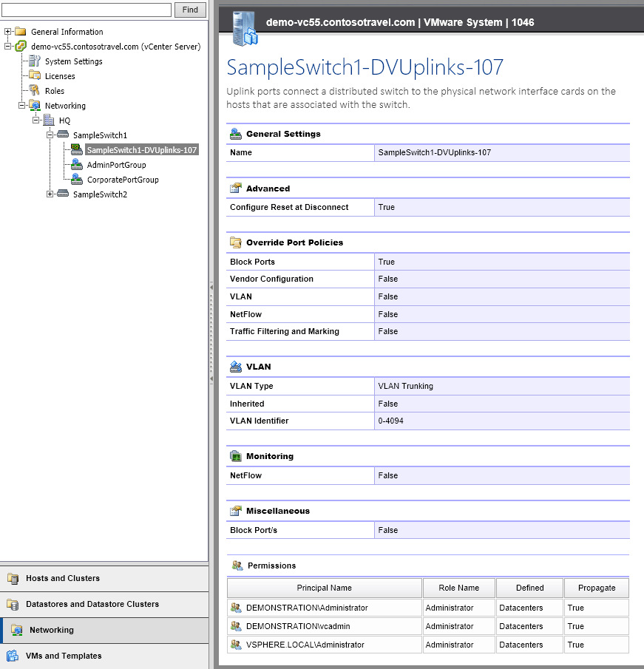Open the Hosts and Clusters view
644x669 pixels.
(104, 579)
